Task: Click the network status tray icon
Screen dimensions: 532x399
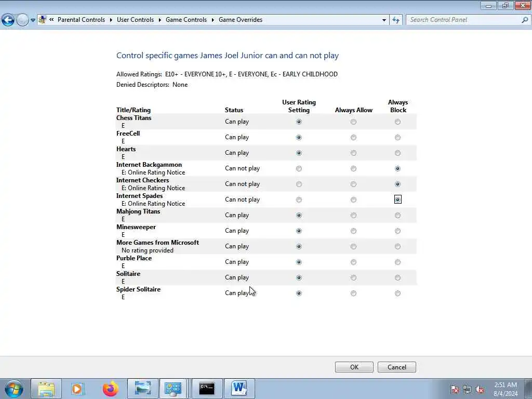Action: [467, 389]
